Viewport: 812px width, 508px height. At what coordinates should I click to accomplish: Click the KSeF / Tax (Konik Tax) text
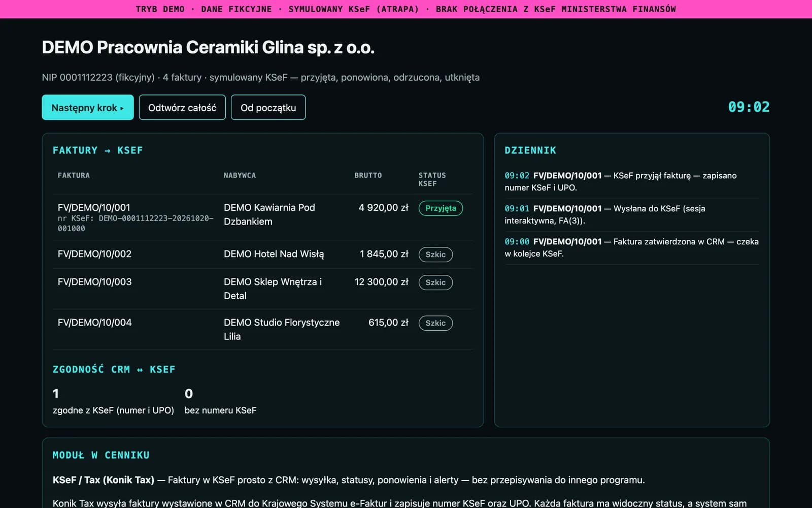click(x=104, y=480)
